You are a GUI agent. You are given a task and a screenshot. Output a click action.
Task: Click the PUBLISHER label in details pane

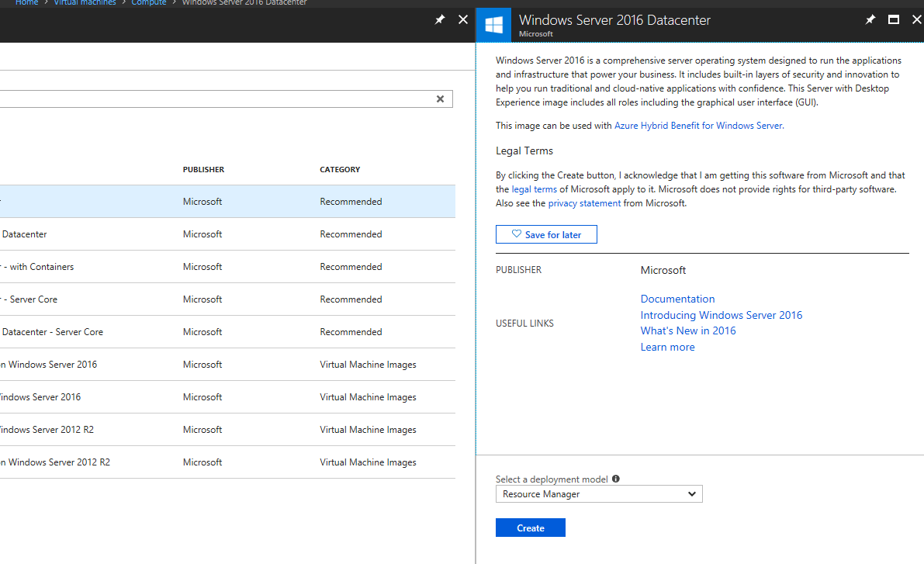click(x=518, y=270)
